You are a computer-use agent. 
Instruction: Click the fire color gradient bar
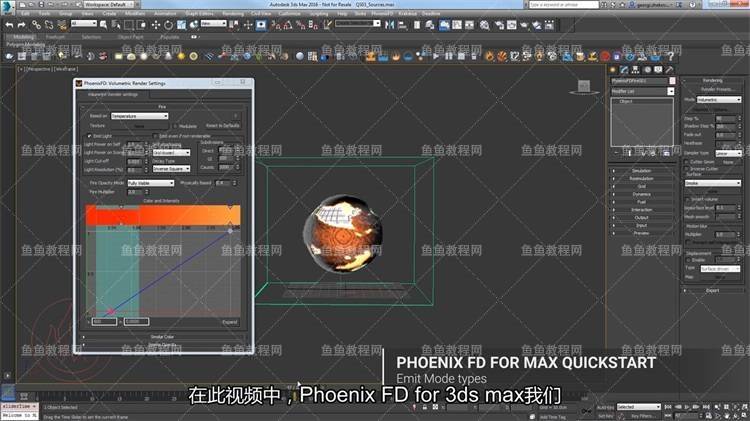pos(163,215)
